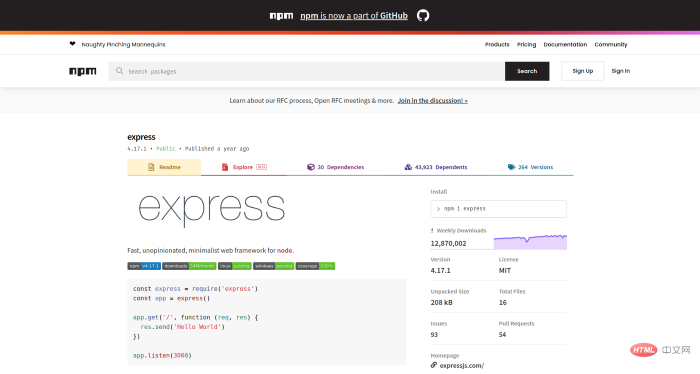The image size is (700, 374).
Task: Open the Community link
Action: 611,45
